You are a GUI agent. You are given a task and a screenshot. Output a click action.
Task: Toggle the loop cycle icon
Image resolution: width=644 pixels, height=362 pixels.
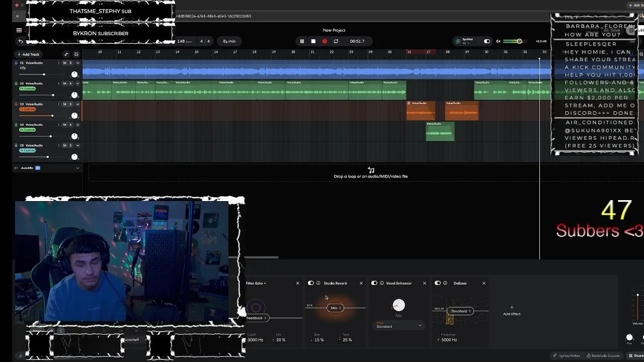pyautogui.click(x=336, y=41)
